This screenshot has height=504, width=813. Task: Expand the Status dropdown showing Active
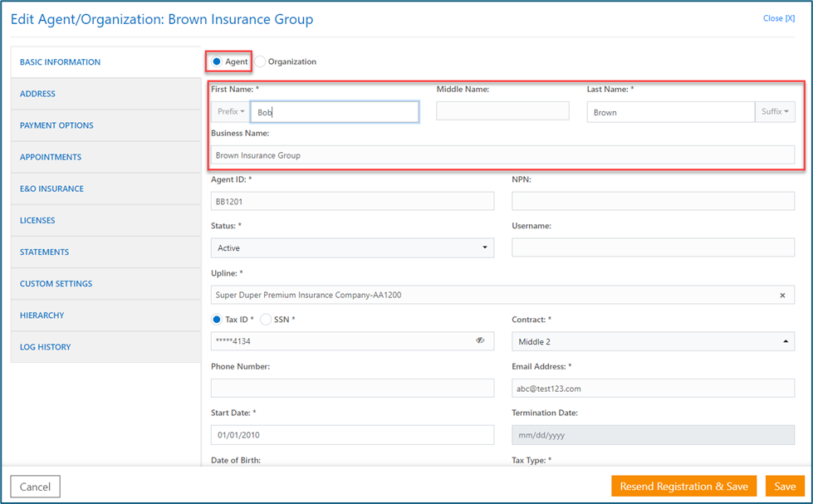point(353,248)
